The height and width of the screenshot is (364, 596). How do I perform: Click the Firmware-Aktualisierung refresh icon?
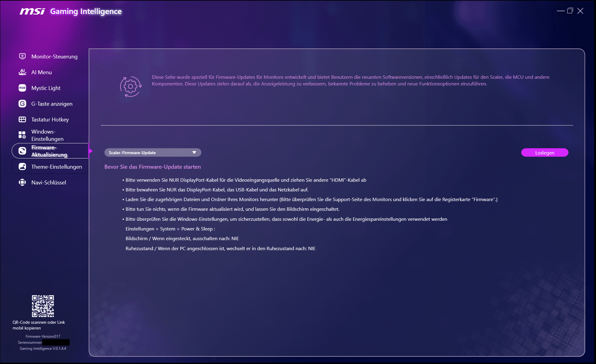[22, 151]
